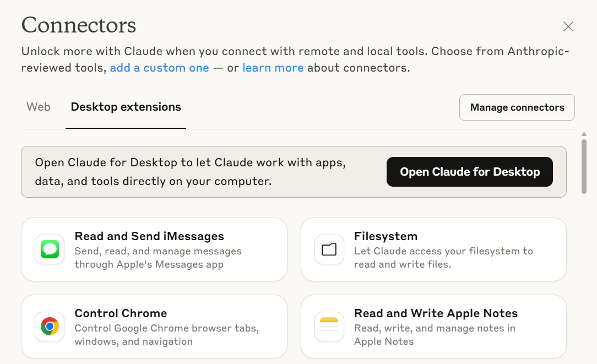
Task: Click Open Claude for Desktop button
Action: (x=469, y=172)
